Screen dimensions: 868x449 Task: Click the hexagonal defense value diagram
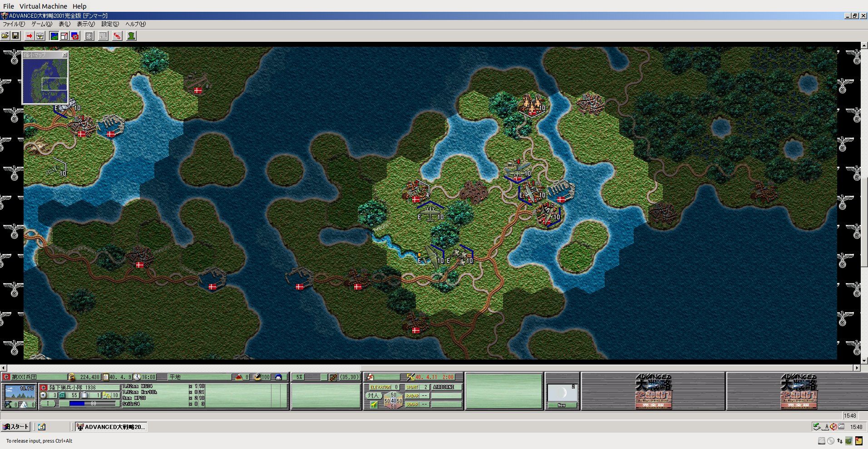coord(393,401)
